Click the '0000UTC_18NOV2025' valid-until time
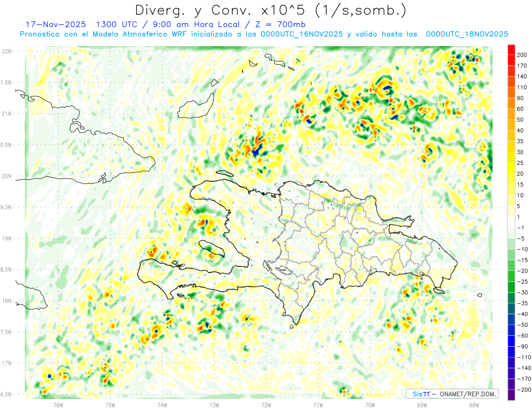The image size is (532, 411). (x=467, y=34)
